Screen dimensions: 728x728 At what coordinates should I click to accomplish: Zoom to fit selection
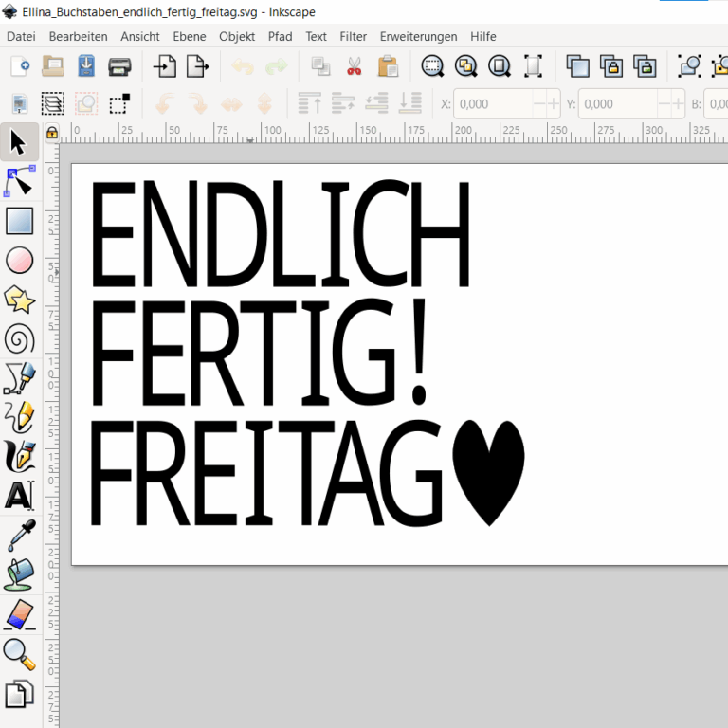432,66
